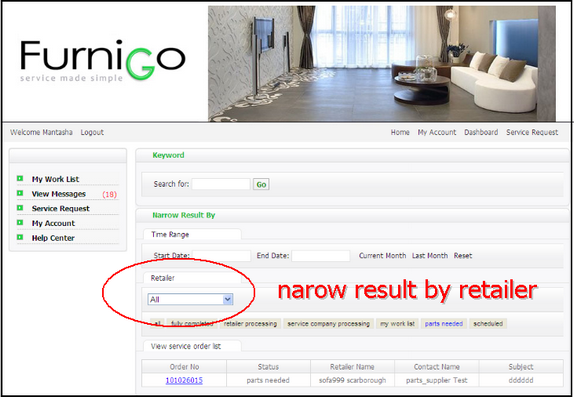Go to Home in top navigation

(x=400, y=132)
